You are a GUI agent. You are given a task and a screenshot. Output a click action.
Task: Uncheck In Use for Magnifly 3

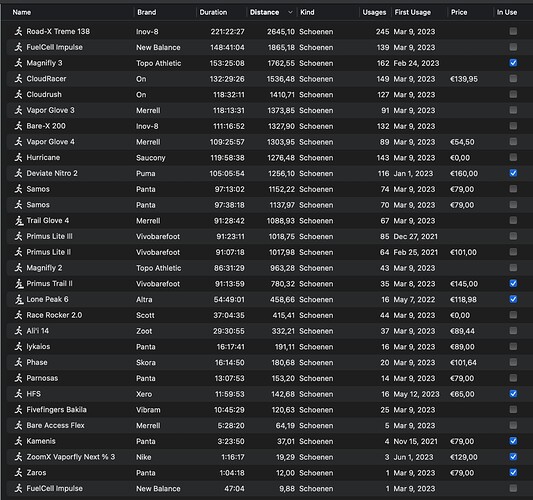coord(513,63)
